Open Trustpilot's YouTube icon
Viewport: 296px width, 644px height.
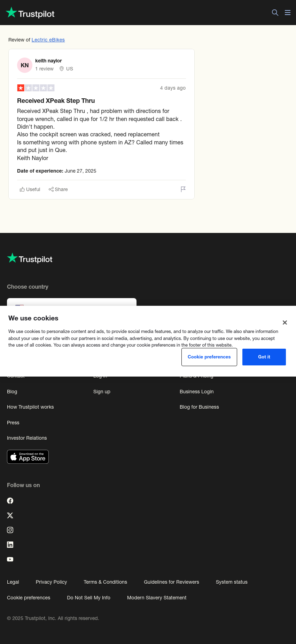(x=10, y=559)
